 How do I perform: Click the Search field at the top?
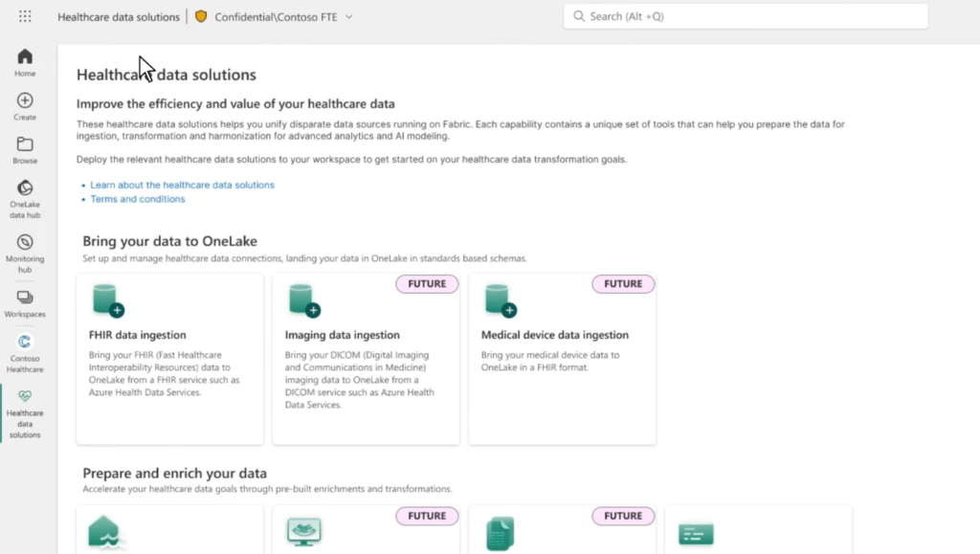[x=744, y=15]
